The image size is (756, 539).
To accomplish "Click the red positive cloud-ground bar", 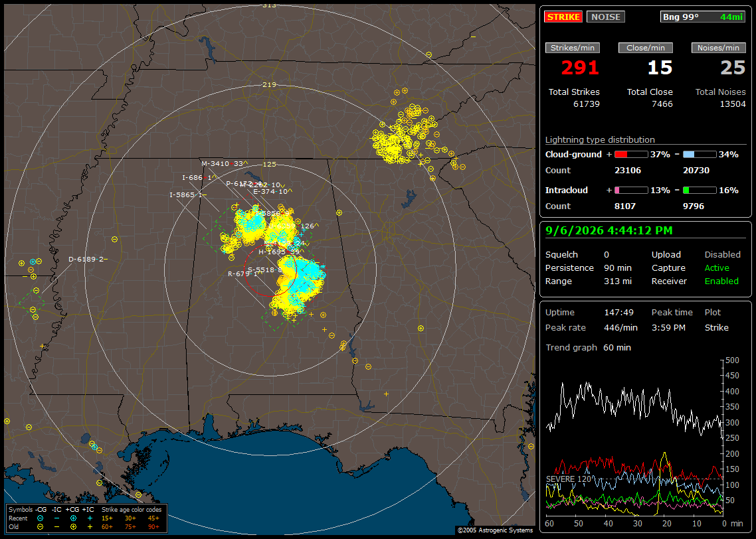I will 631,155.
